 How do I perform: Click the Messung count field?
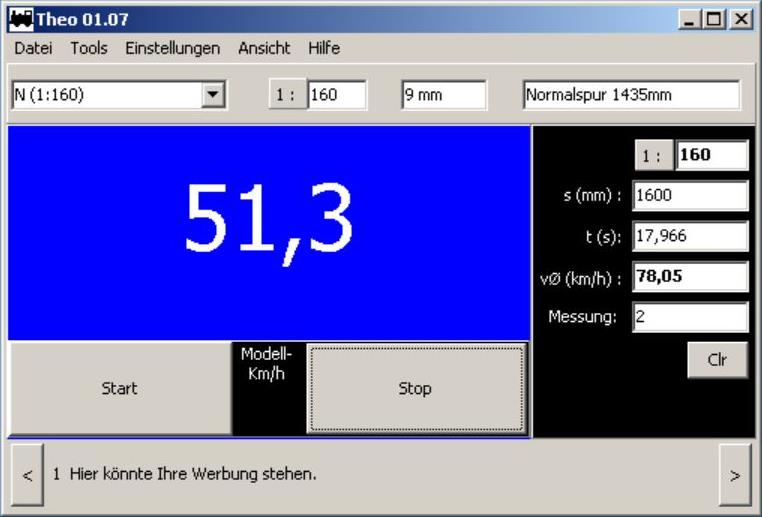pyautogui.click(x=690, y=317)
